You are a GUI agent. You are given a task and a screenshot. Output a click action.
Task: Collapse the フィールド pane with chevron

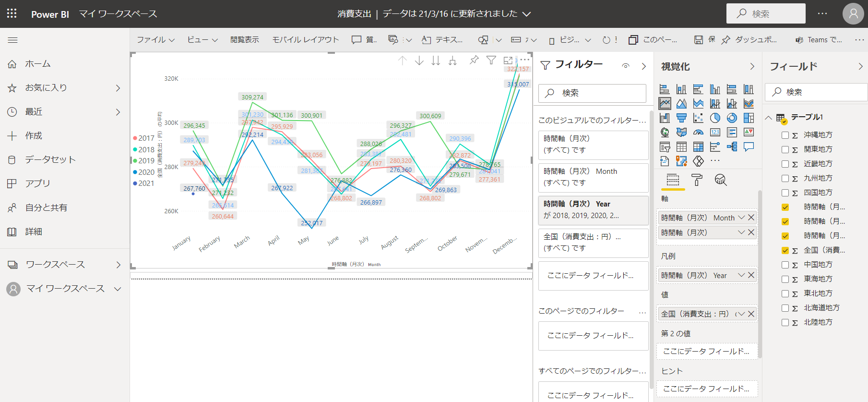tap(860, 66)
